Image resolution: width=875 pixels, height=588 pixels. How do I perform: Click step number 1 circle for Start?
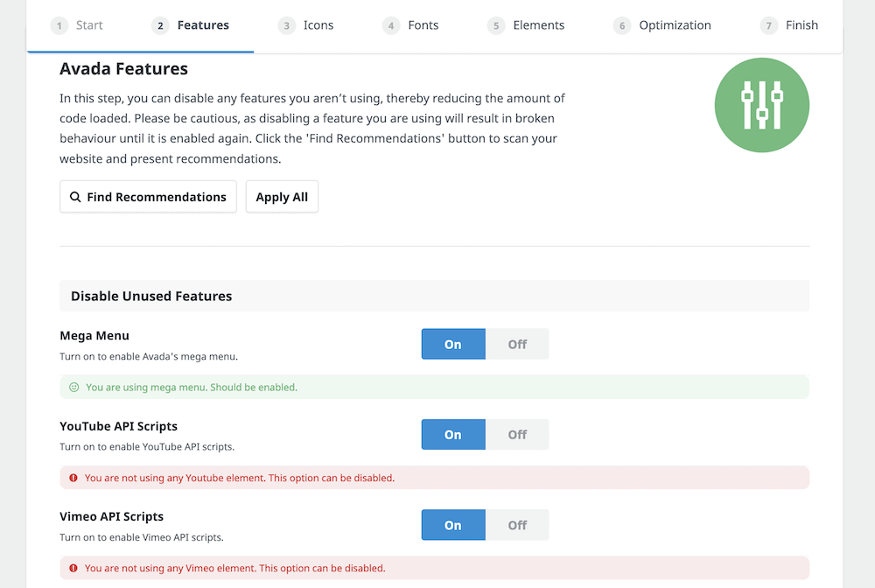click(x=59, y=25)
